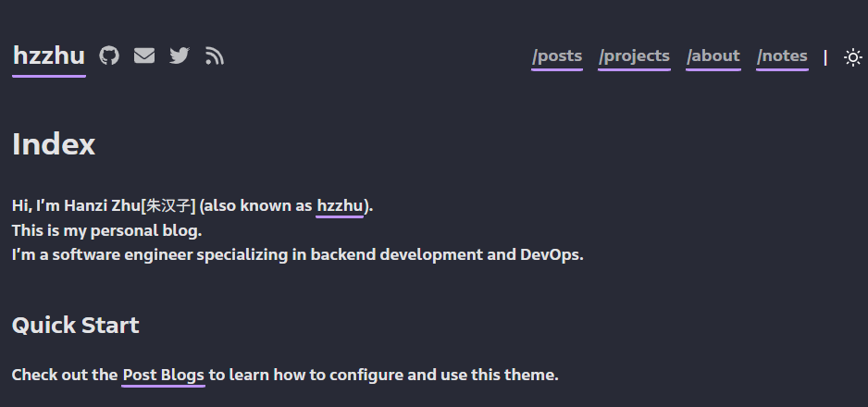Viewport: 868px width, 407px height.
Task: Follow the inline hzzhu link in intro
Action: [340, 205]
